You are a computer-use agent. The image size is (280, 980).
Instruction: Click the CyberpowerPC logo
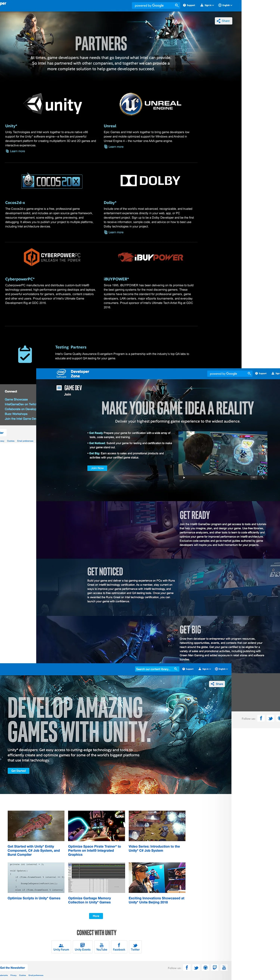tap(52, 257)
